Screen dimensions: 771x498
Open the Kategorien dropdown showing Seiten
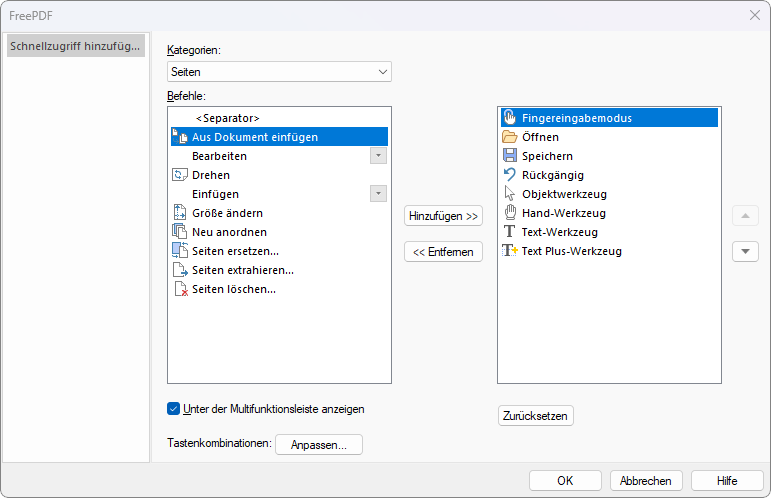point(279,72)
